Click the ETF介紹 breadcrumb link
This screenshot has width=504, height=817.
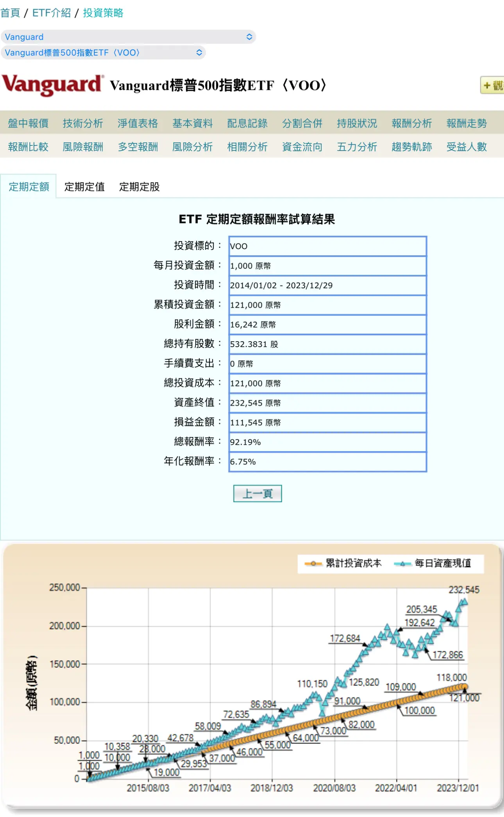tap(52, 13)
